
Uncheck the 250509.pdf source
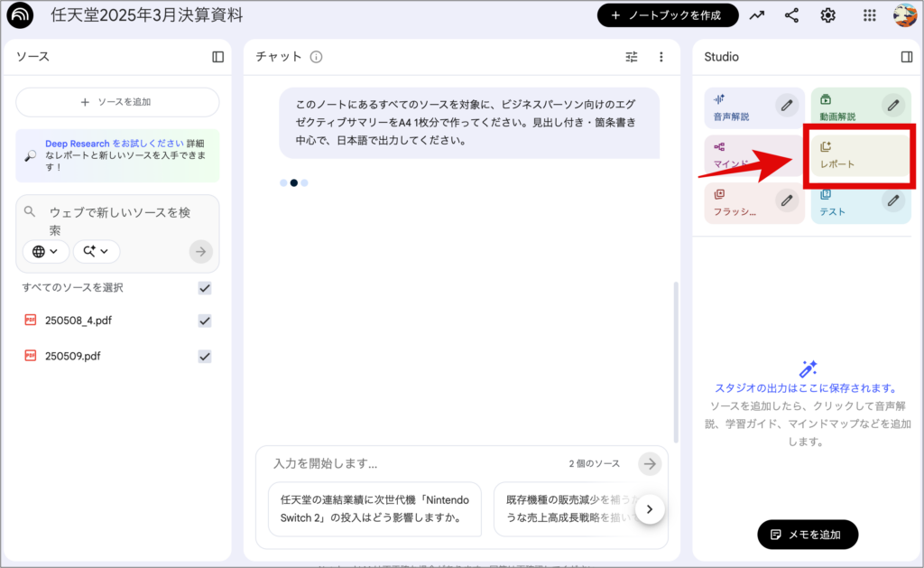tap(205, 356)
